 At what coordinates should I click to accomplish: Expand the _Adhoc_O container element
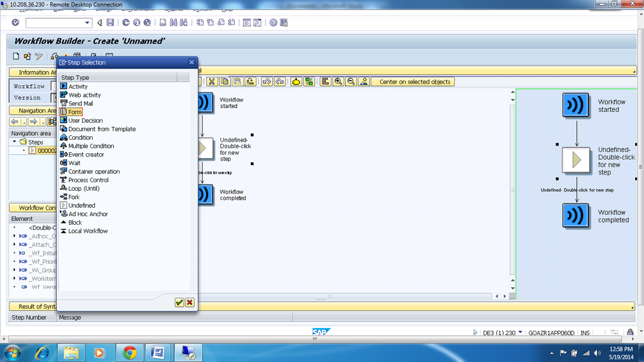(x=14, y=236)
